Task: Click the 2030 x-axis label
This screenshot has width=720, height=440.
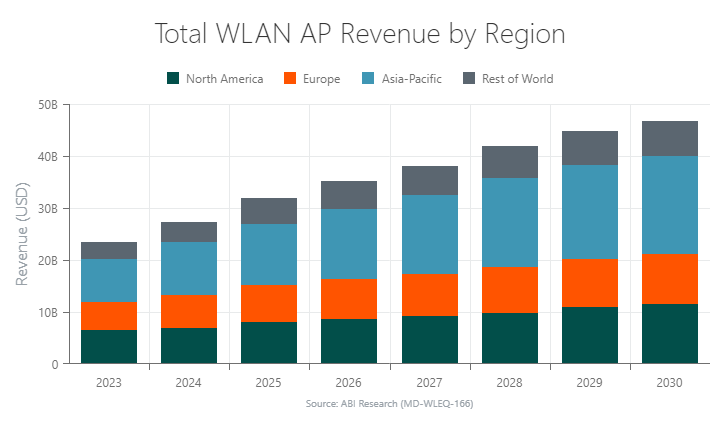Action: point(669,383)
